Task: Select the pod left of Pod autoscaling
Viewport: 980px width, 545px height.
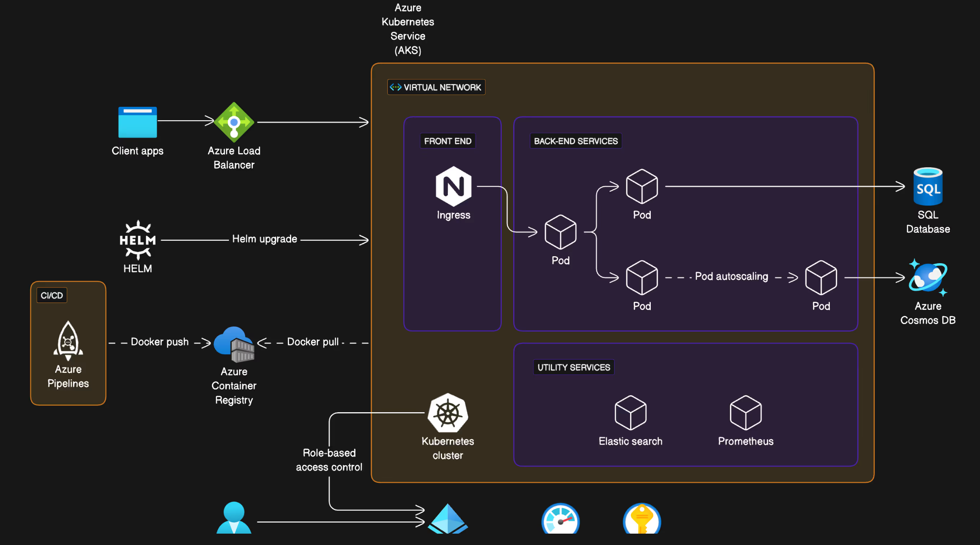Action: pos(642,277)
